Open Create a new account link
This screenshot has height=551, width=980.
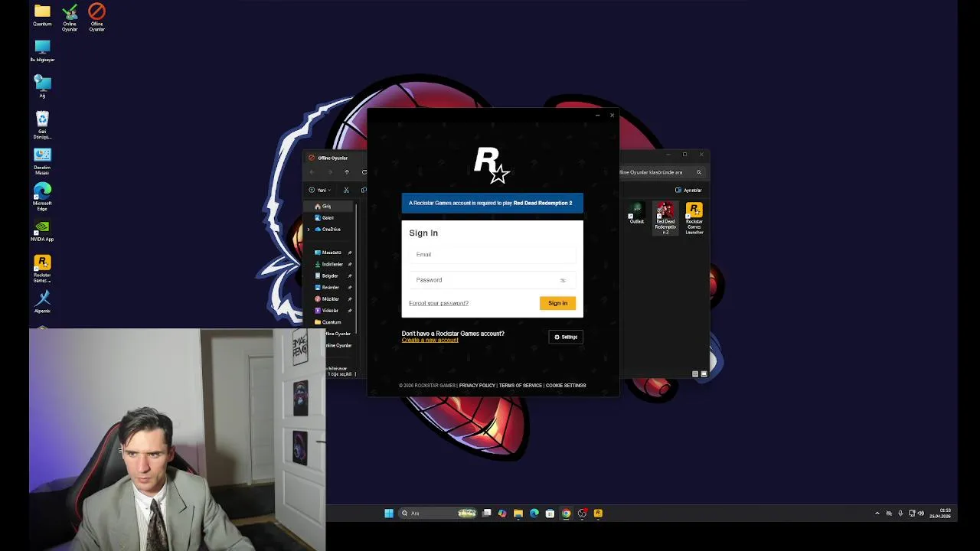click(x=430, y=340)
